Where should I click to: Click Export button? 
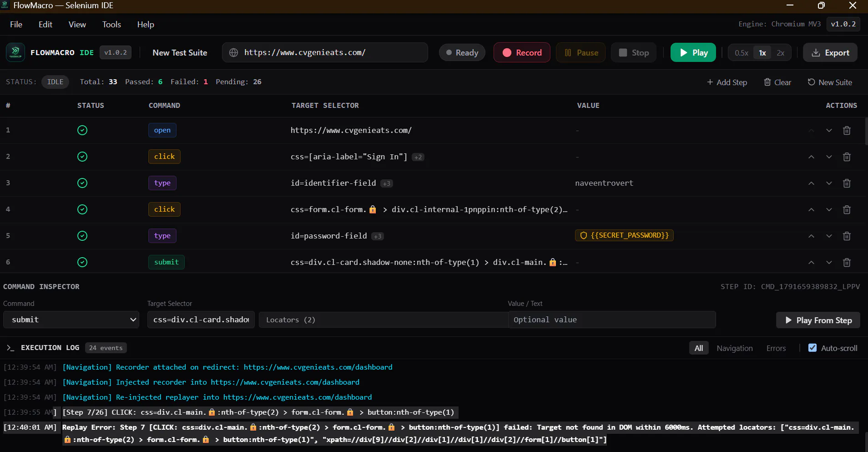point(830,52)
